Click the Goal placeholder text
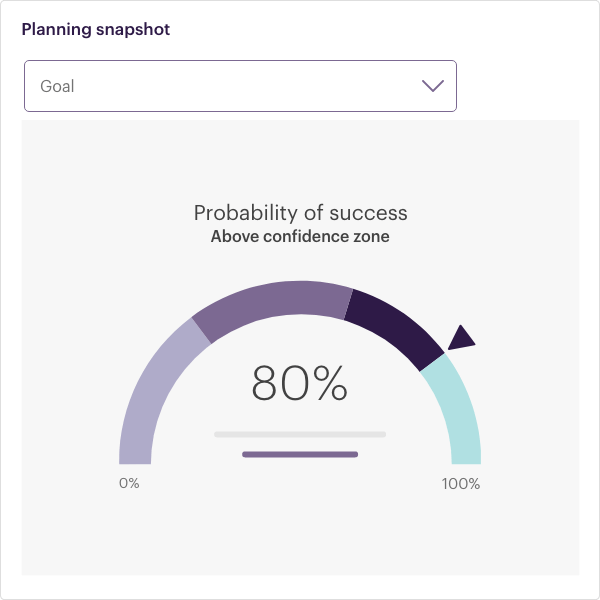The image size is (600, 600). coord(57,86)
